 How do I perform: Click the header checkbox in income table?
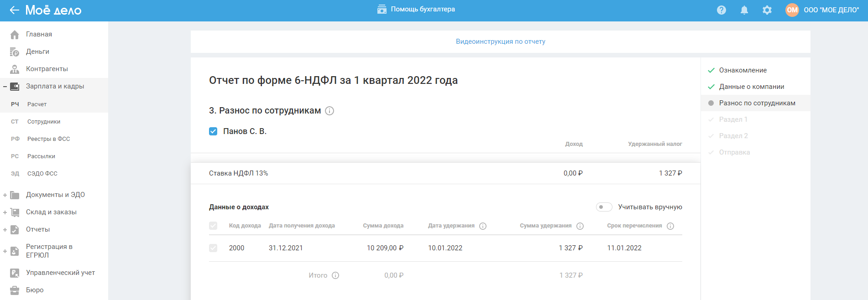pos(213,226)
